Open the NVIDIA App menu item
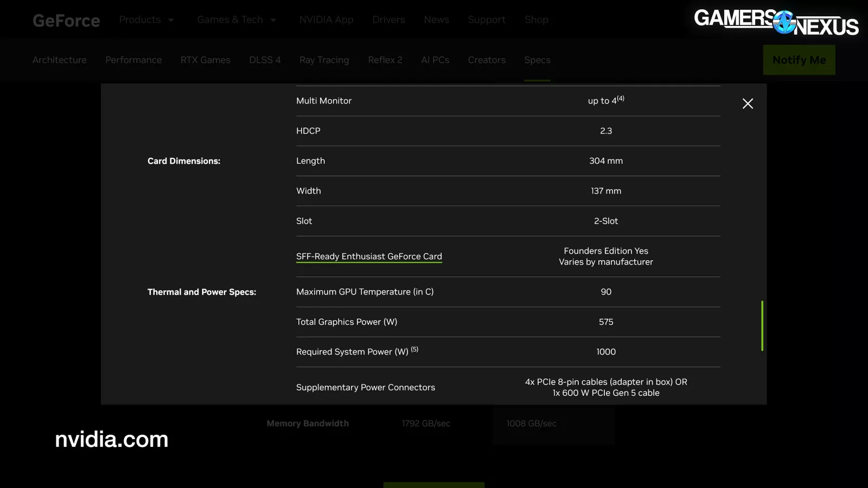The width and height of the screenshot is (868, 488). pyautogui.click(x=326, y=20)
